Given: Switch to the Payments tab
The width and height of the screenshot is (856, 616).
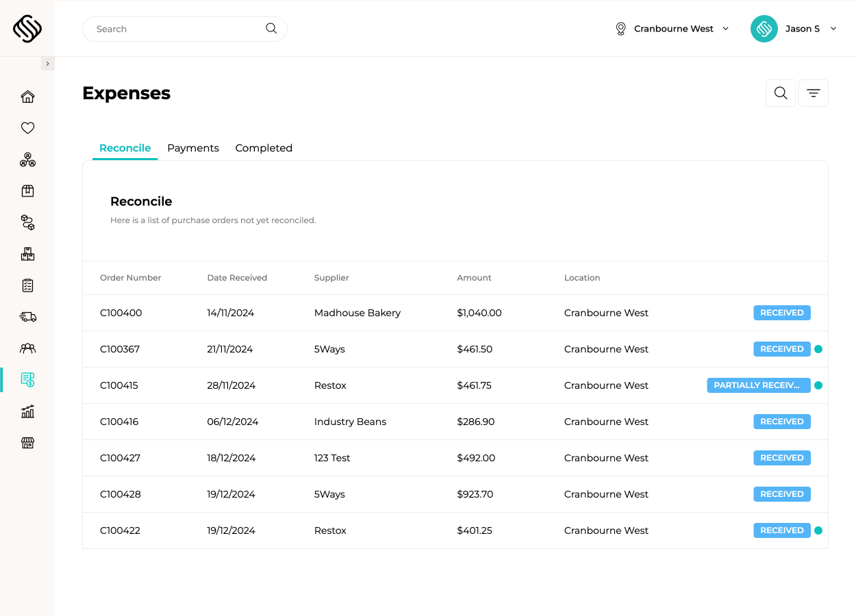Looking at the screenshot, I should pyautogui.click(x=193, y=148).
